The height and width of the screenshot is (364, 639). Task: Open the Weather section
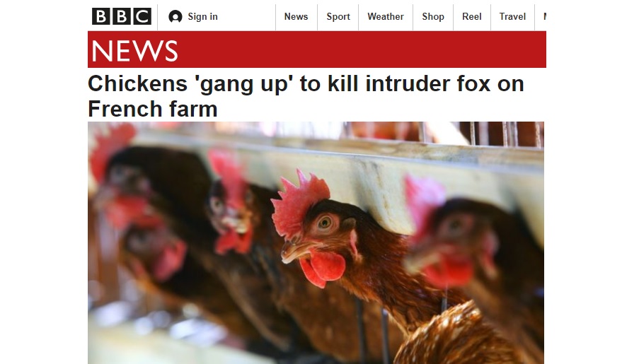(x=386, y=17)
